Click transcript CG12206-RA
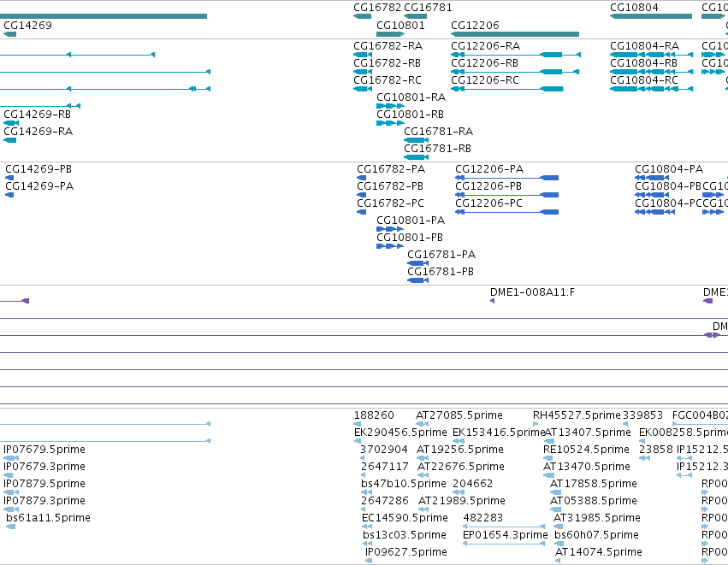 coord(485,46)
